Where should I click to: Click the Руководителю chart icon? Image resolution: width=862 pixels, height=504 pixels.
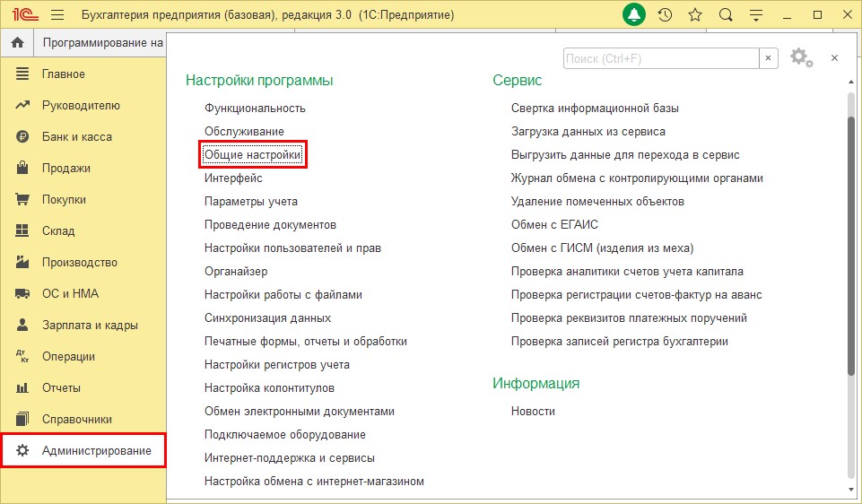click(22, 105)
